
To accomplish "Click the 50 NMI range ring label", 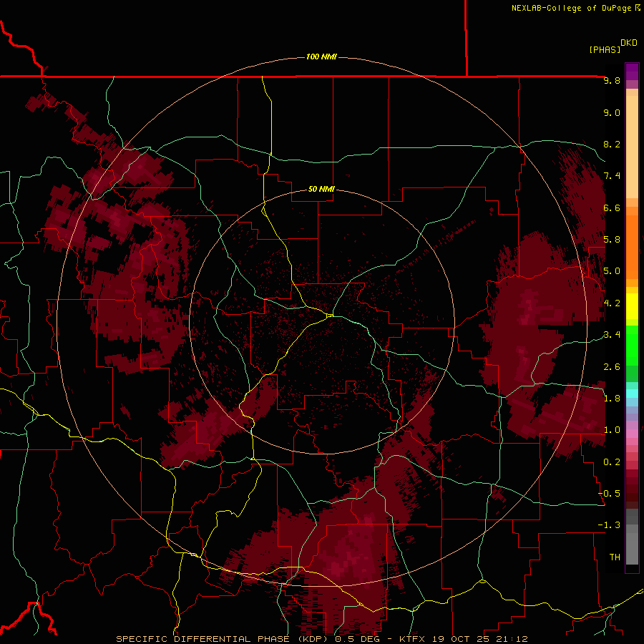I will pyautogui.click(x=321, y=189).
